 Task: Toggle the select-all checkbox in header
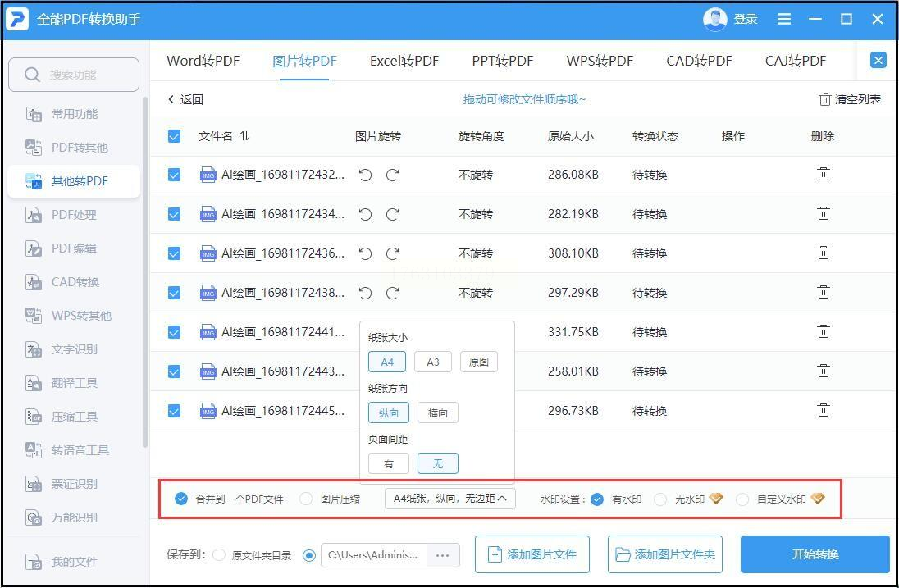pyautogui.click(x=174, y=136)
